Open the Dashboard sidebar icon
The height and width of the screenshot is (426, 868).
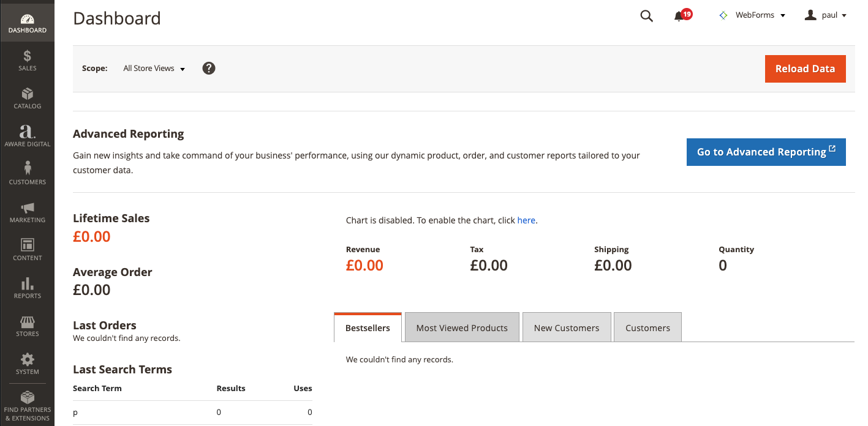click(x=27, y=23)
